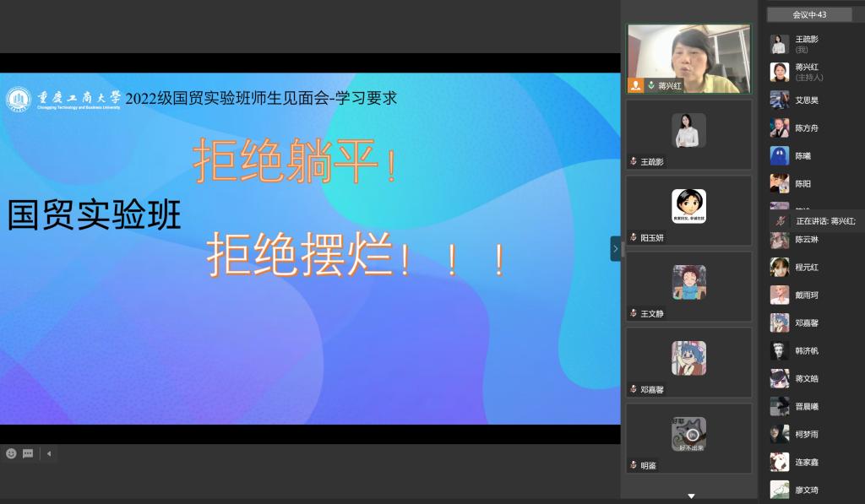This screenshot has width=865, height=504.
Task: Click the blue ghost avatar of 陈曦
Action: 779,155
